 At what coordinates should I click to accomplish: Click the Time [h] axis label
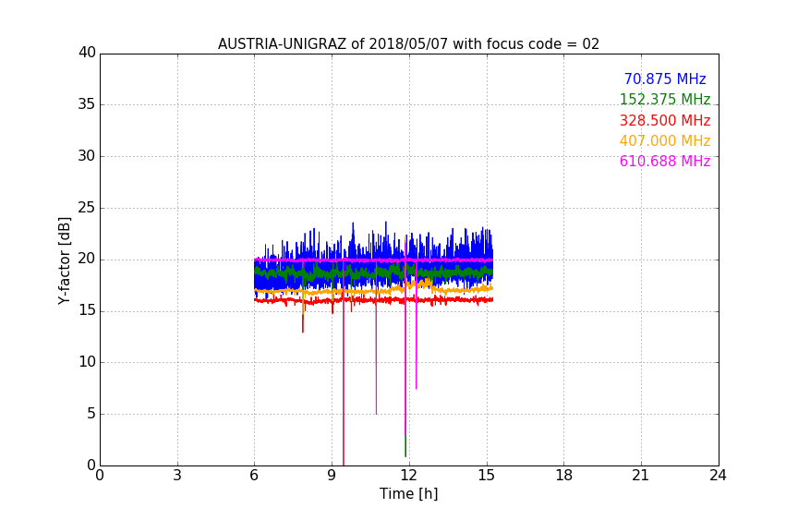point(408,493)
